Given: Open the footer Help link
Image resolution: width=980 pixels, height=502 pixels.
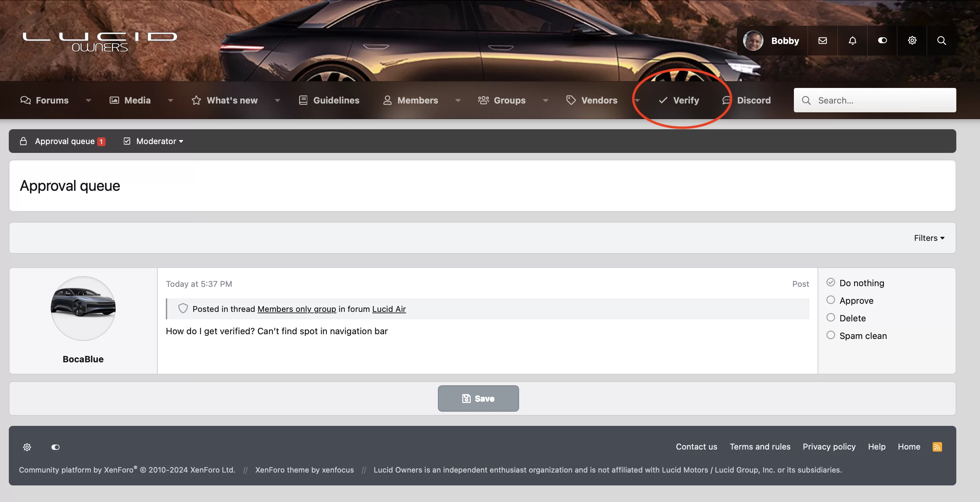Looking at the screenshot, I should [x=876, y=447].
